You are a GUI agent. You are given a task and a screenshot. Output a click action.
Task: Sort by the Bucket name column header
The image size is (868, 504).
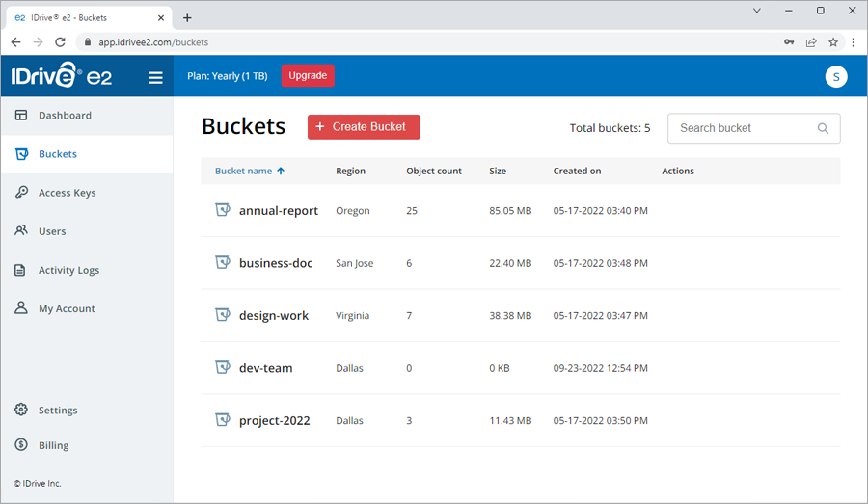244,171
